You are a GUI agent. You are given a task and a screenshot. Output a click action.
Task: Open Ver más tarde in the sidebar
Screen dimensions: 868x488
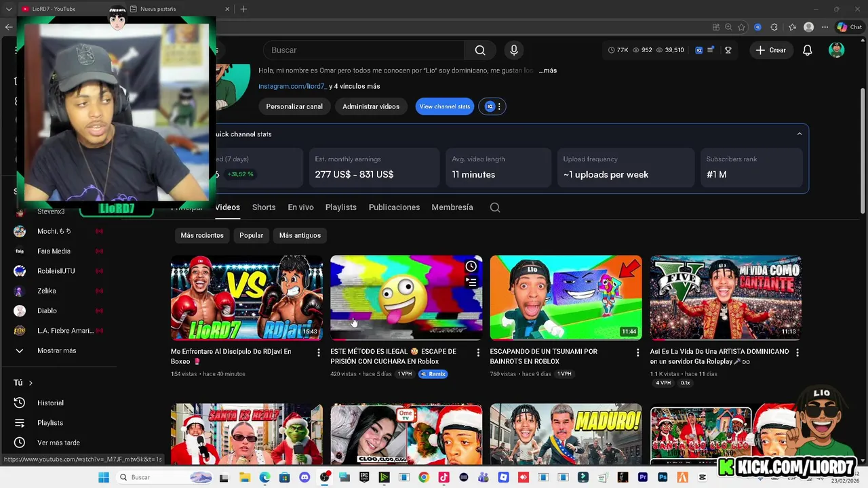58,443
